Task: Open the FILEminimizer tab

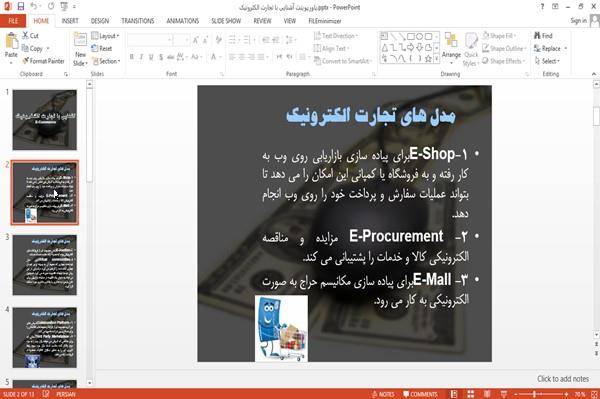Action: pos(324,21)
